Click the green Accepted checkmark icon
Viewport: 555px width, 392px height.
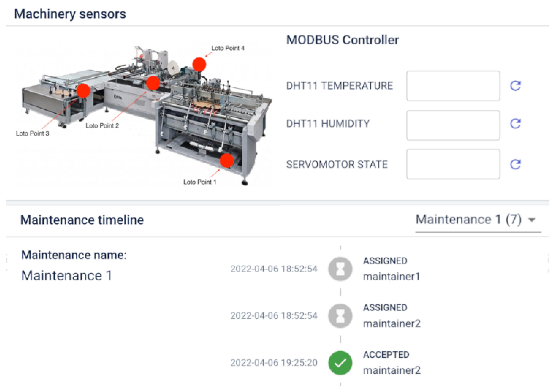pos(340,363)
